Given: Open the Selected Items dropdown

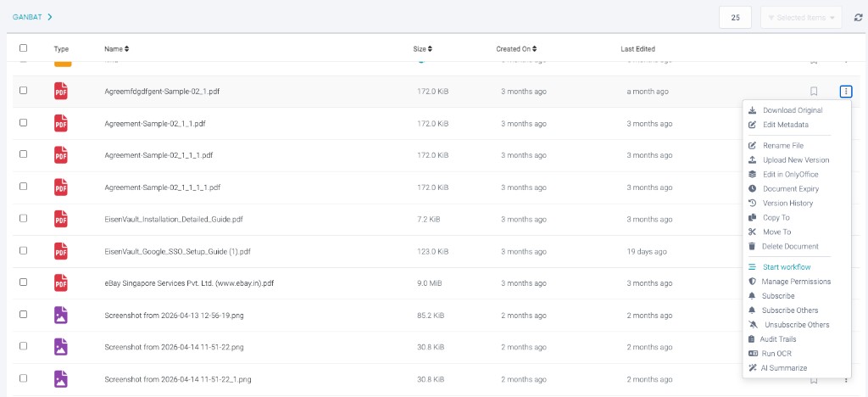Looking at the screenshot, I should (801, 18).
